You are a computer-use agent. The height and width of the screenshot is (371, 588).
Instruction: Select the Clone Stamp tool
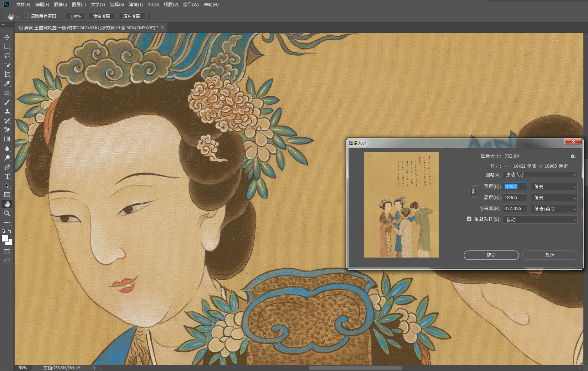click(7, 111)
